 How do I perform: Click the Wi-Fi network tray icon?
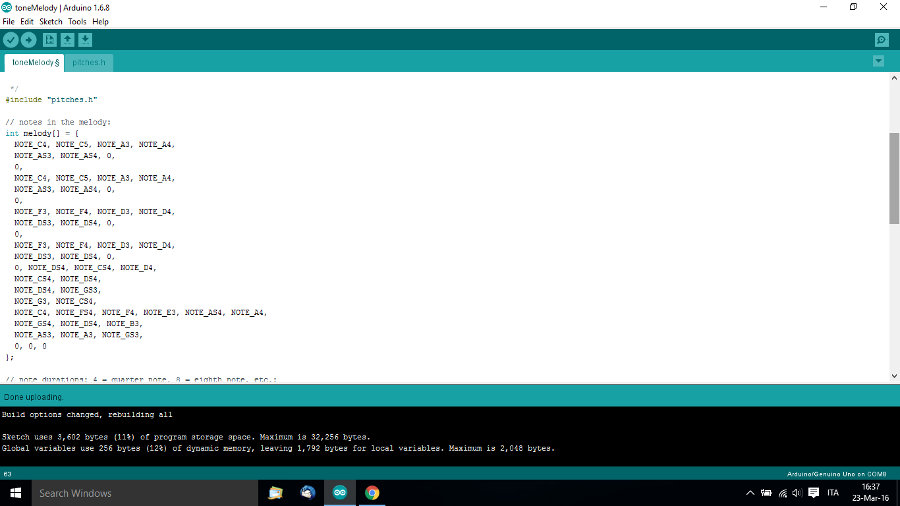(x=782, y=493)
